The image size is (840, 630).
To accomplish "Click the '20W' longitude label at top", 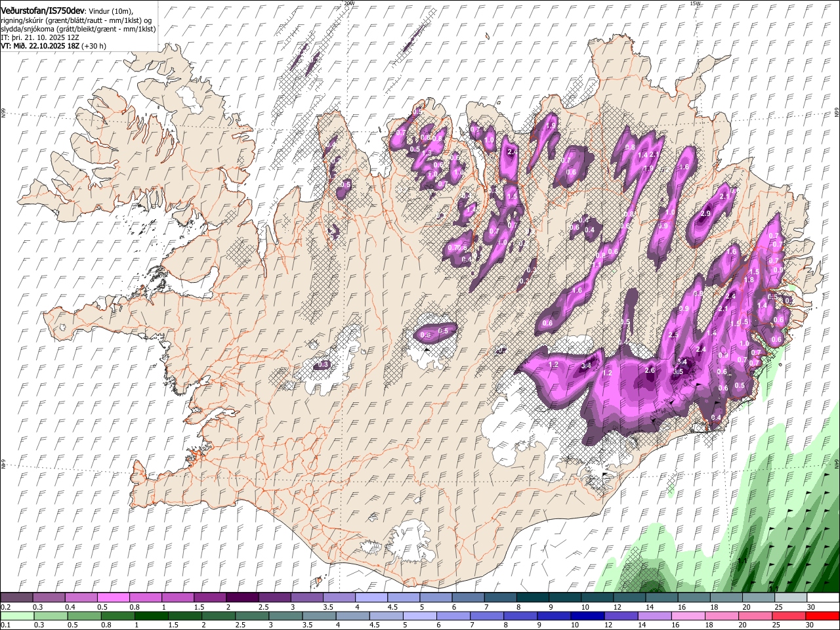I will [349, 3].
